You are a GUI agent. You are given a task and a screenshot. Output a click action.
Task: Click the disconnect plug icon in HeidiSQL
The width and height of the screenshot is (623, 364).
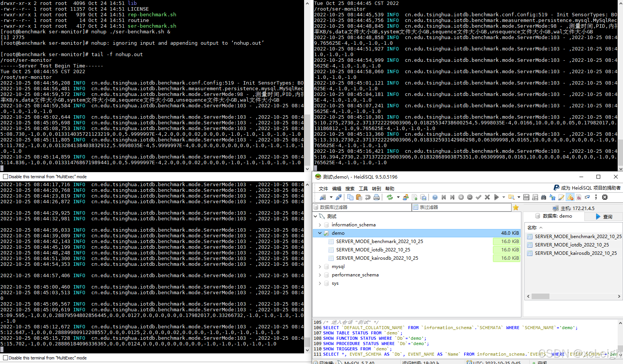click(x=339, y=197)
